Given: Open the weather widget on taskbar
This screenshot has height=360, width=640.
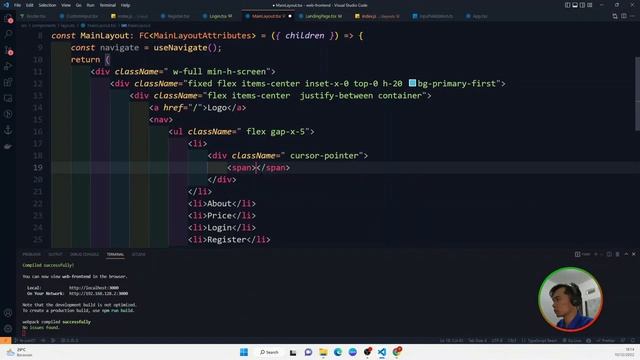Looking at the screenshot, I should 20,352.
